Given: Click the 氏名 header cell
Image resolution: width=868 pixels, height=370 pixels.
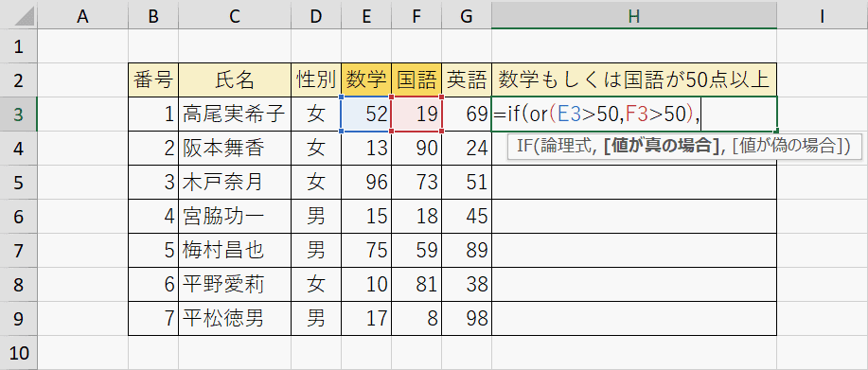Looking at the screenshot, I should pos(235,80).
